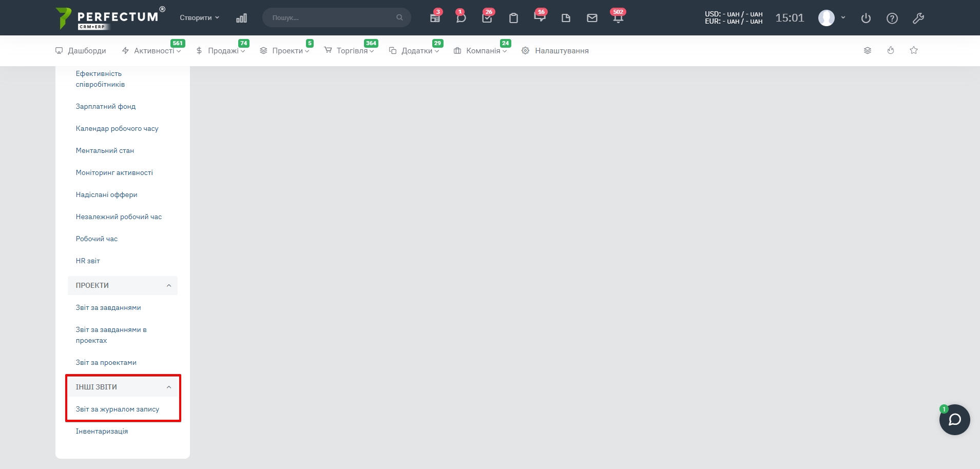Viewport: 980px width, 469px height.
Task: Click into the Пошук search field
Action: point(331,17)
